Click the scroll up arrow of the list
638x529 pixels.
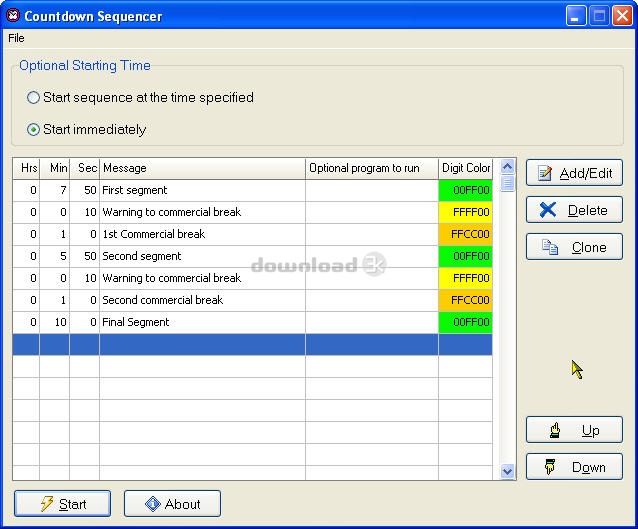507,166
